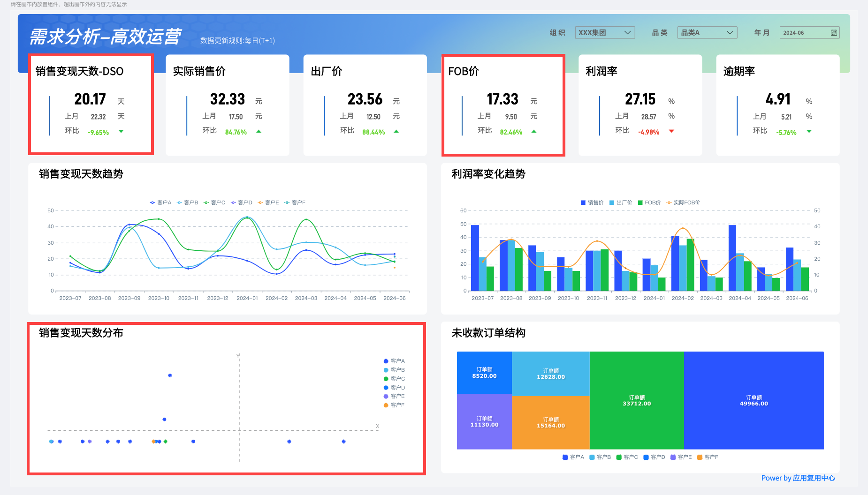
Task: Click the 利润率变化趋势 chart title
Action: [488, 174]
